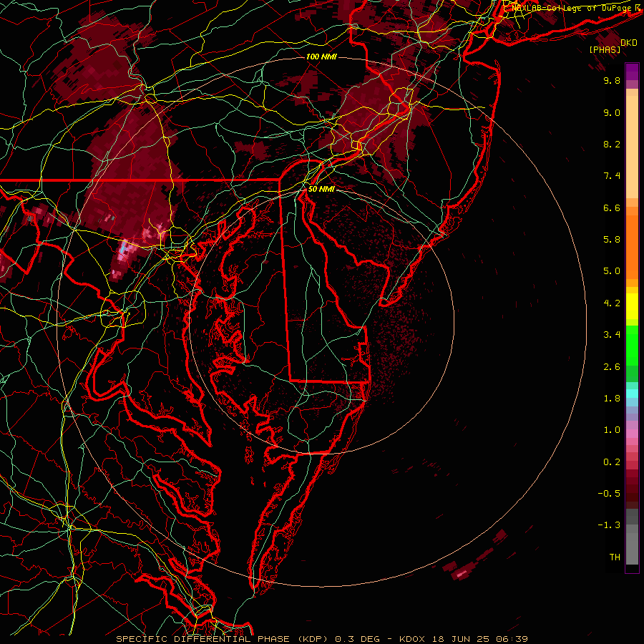Click the -0.5 scale label
Screen dimensions: 644x644
pyautogui.click(x=609, y=494)
